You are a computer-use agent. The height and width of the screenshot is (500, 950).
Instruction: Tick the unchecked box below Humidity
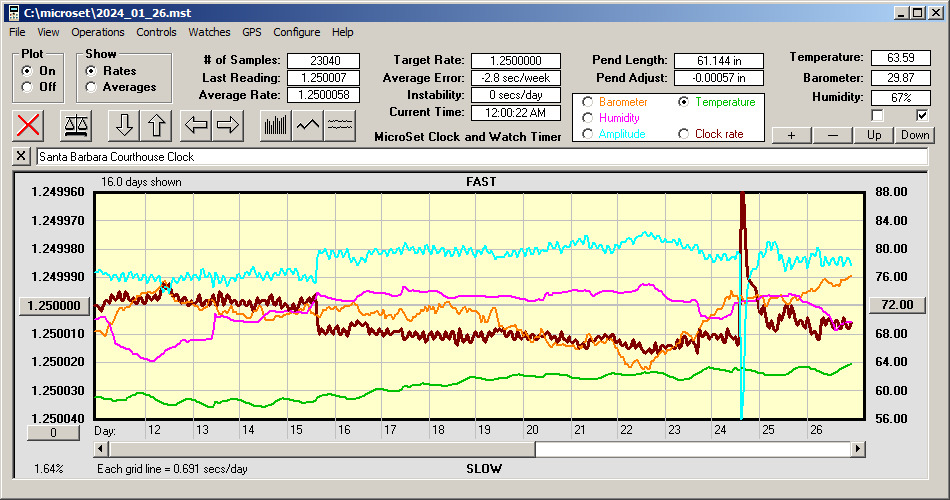[877, 115]
